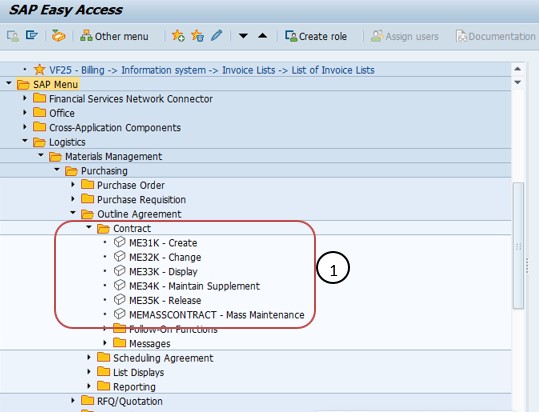Image resolution: width=539 pixels, height=412 pixels.
Task: Select the Purchase Order folder label
Action: [x=131, y=185]
